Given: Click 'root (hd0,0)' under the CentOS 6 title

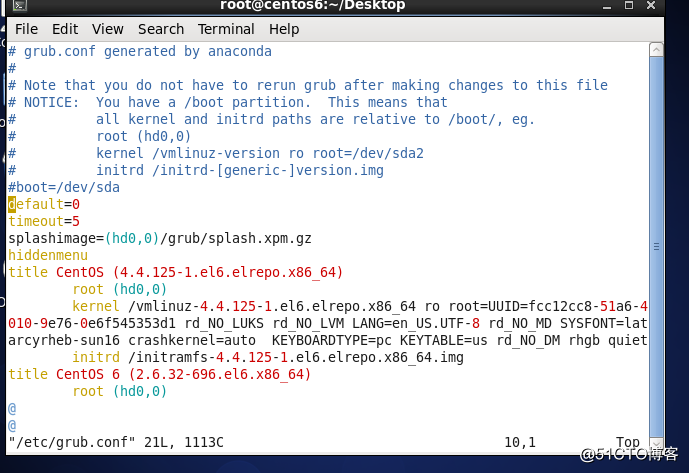Looking at the screenshot, I should pyautogui.click(x=120, y=391).
